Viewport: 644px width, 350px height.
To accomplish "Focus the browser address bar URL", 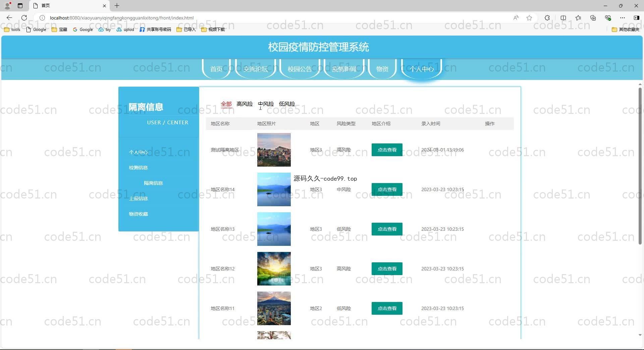I will click(122, 18).
